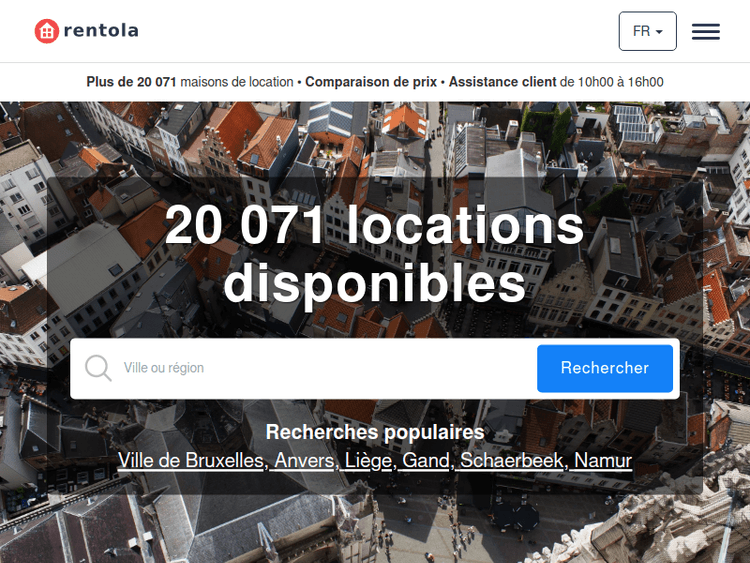Focus the Ville ou région search field
This screenshot has height=563, width=750.
tap(325, 368)
